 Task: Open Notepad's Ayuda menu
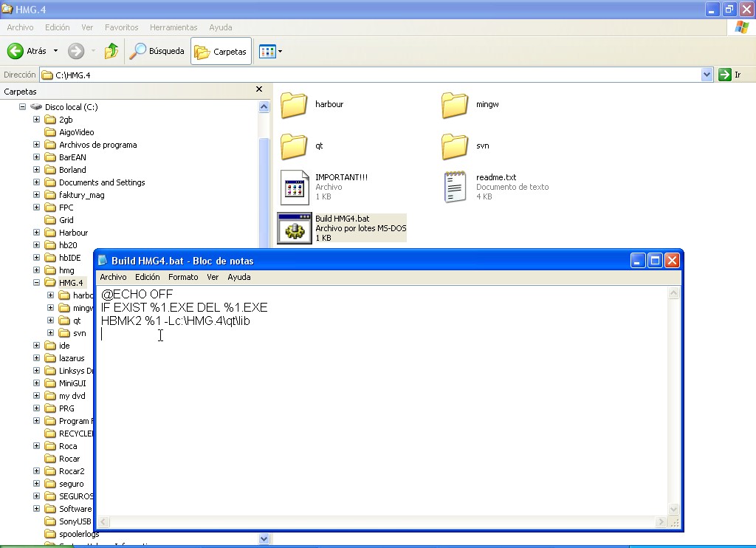pyautogui.click(x=239, y=277)
